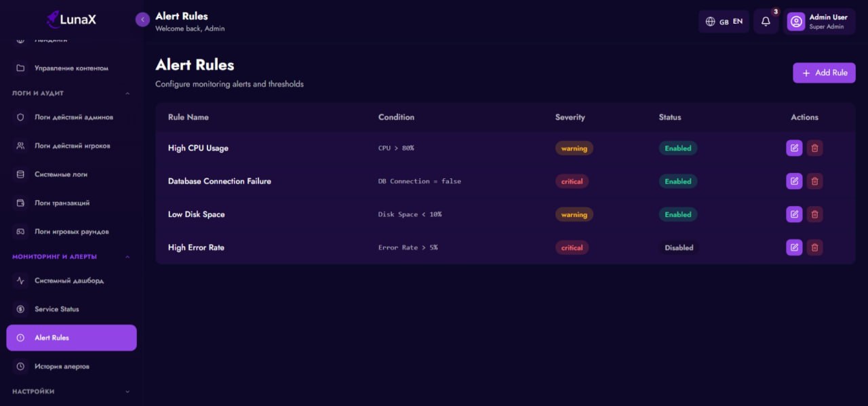Go to Service Status page

click(x=71, y=309)
